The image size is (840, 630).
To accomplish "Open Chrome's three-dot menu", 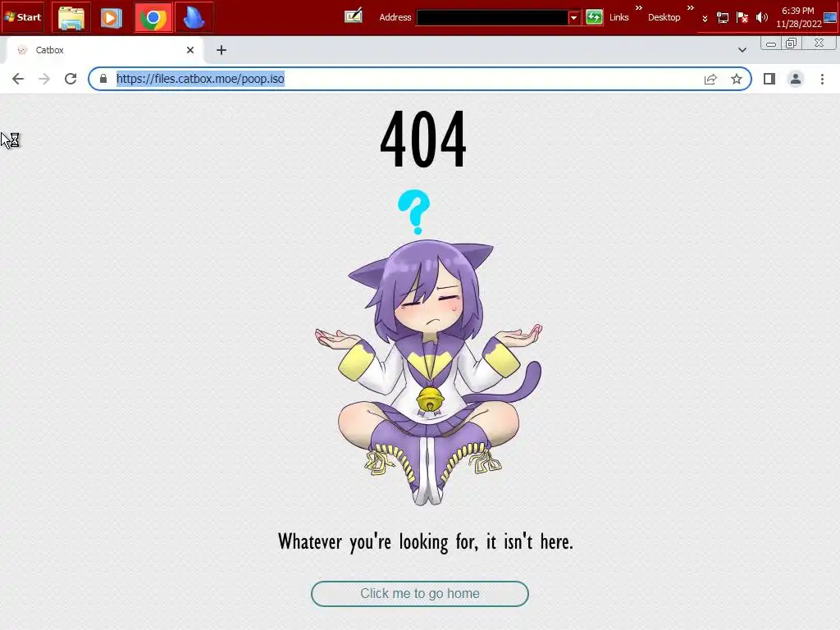I will coord(822,79).
